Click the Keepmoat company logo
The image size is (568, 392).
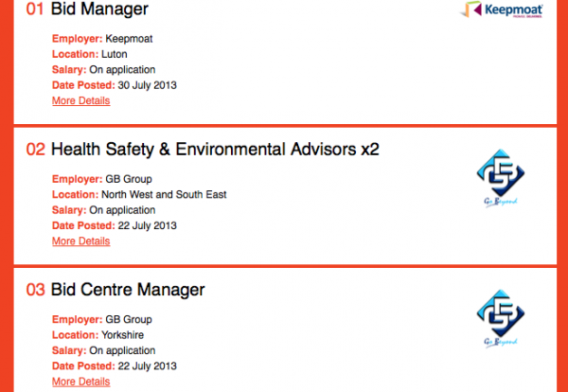click(502, 9)
